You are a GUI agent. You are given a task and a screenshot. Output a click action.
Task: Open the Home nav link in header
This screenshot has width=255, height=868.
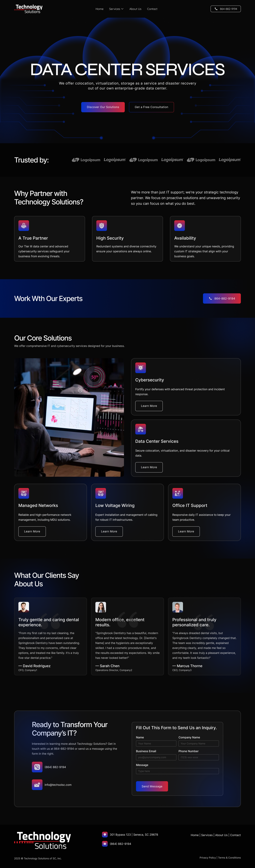point(99,9)
